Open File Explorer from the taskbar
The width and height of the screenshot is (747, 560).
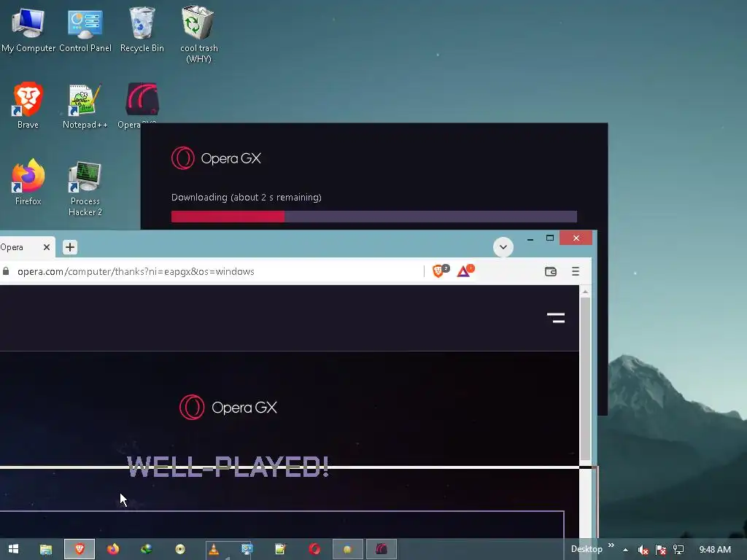(x=46, y=549)
